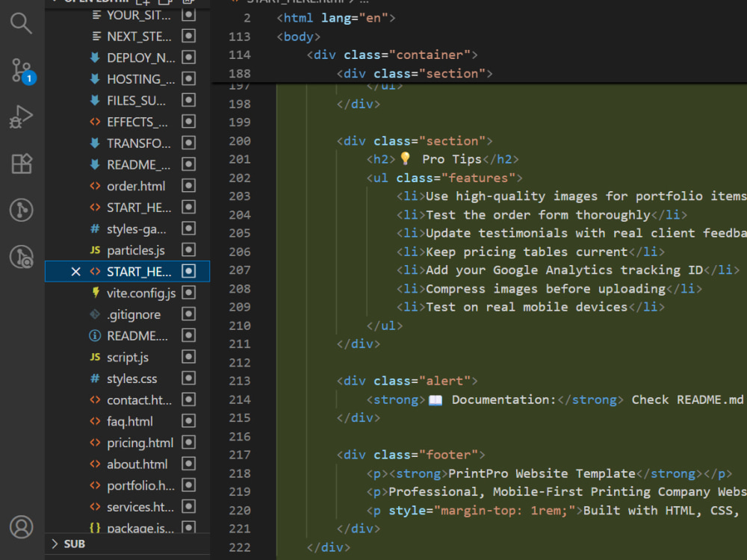
Task: Click "Keep pricing tables current" text
Action: 527,252
